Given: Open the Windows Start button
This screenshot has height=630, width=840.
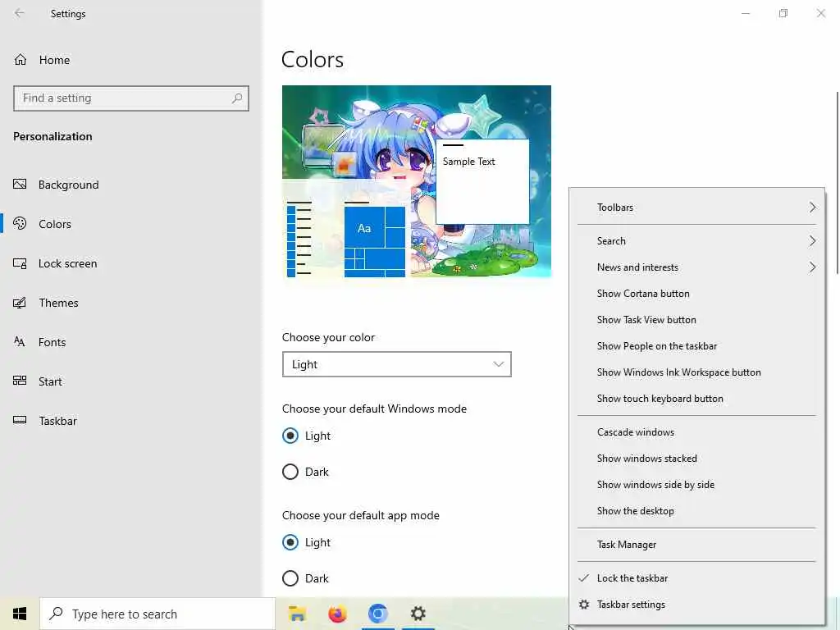Looking at the screenshot, I should pyautogui.click(x=20, y=614).
